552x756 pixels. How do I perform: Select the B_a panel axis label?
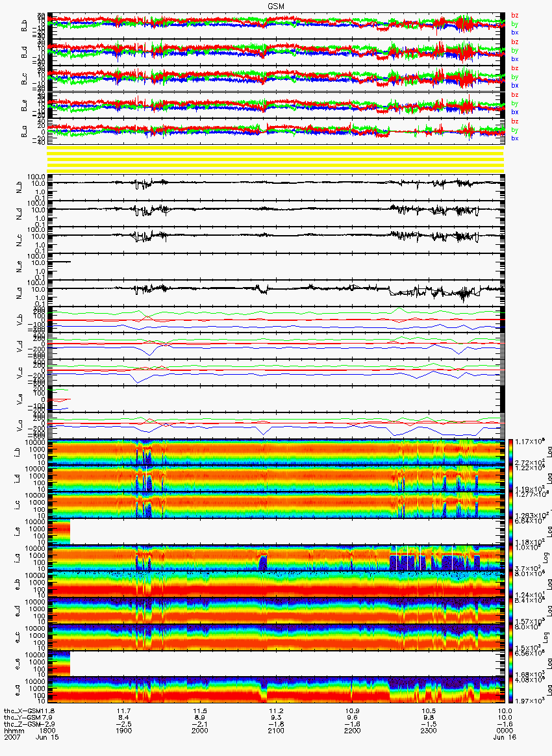coord(25,132)
